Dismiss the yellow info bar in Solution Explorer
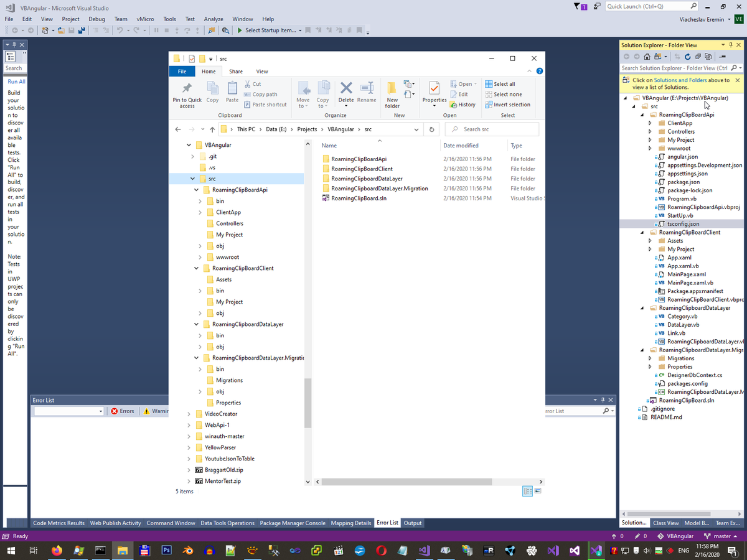This screenshot has height=560, width=747. pos(738,80)
